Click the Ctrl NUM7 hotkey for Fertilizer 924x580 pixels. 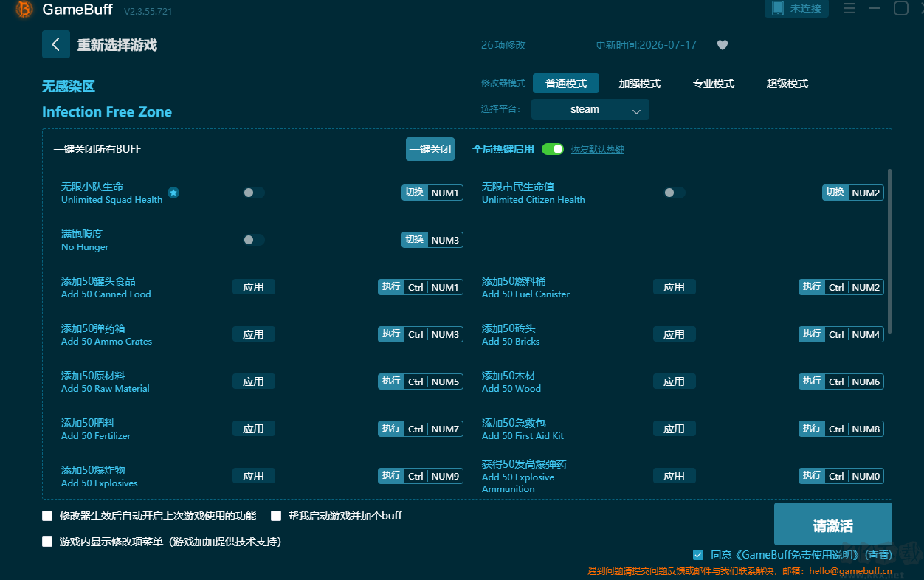421,429
